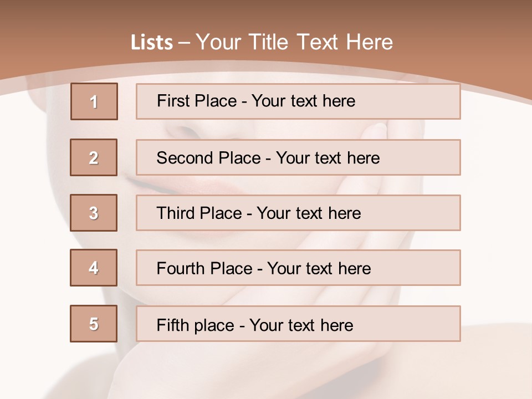The image size is (532, 399).
Task: Click the 'Fourth Place - Your text here' box
Action: pyautogui.click(x=298, y=268)
